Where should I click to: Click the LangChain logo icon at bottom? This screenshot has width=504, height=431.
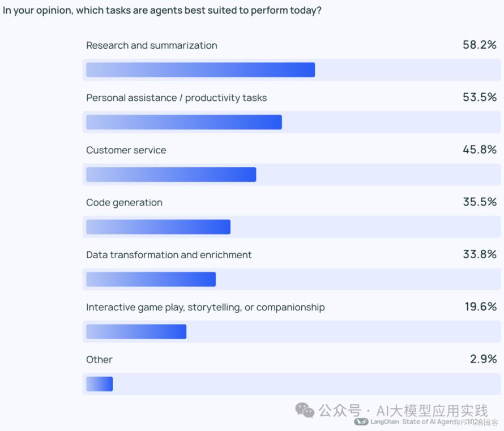(361, 422)
